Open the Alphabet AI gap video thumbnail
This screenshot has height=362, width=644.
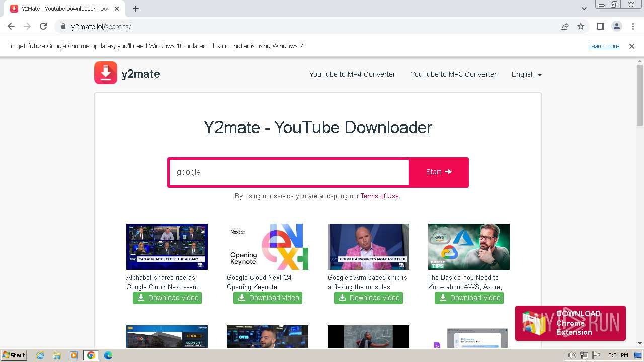(x=167, y=247)
